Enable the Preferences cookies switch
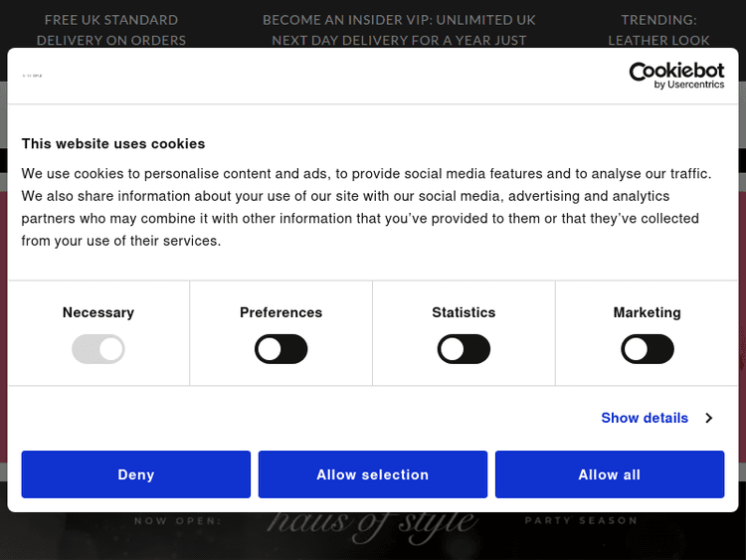The image size is (746, 560). click(281, 349)
